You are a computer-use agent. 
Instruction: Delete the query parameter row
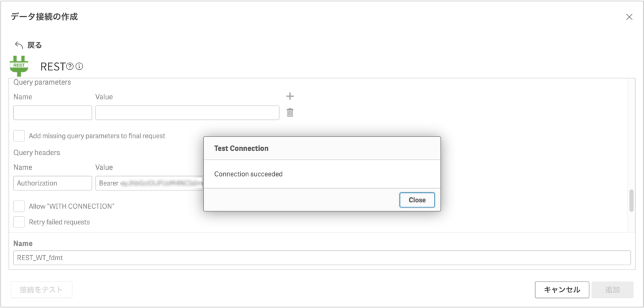290,113
